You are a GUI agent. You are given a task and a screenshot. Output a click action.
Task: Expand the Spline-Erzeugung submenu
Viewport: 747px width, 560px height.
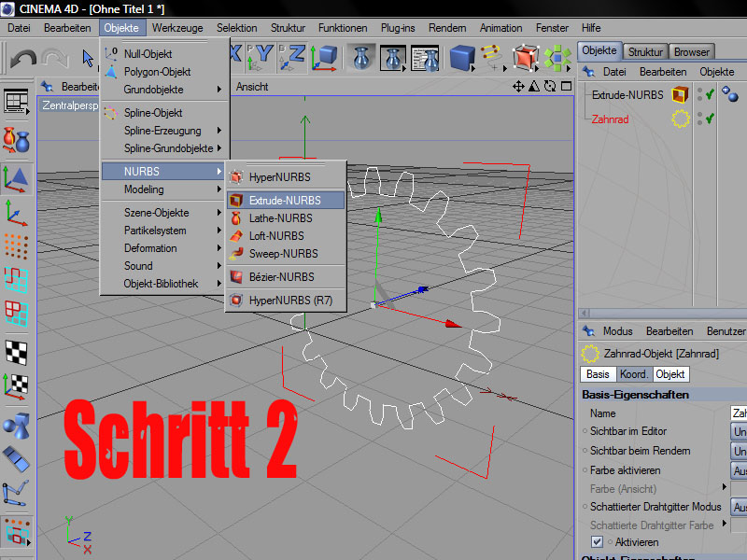click(164, 131)
